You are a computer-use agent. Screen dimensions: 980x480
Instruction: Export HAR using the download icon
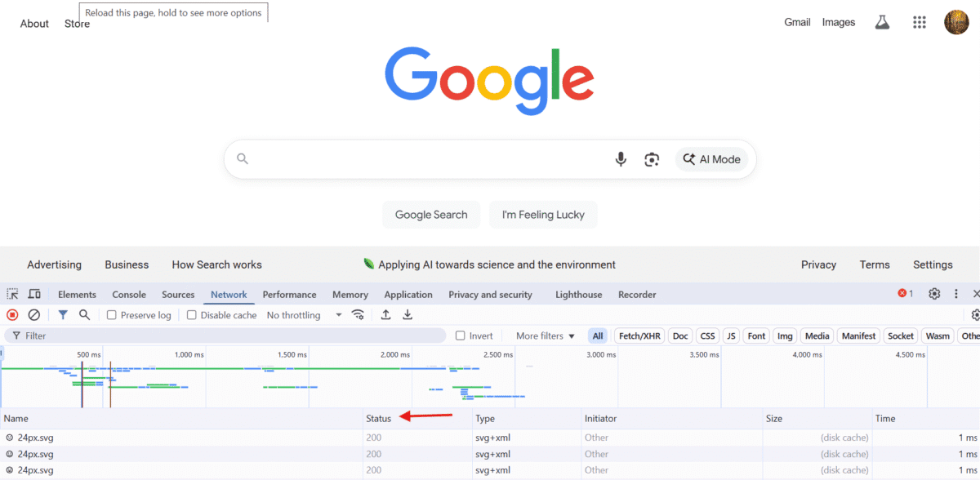408,314
